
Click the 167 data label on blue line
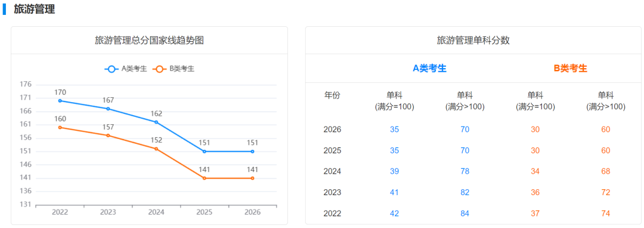click(x=108, y=100)
